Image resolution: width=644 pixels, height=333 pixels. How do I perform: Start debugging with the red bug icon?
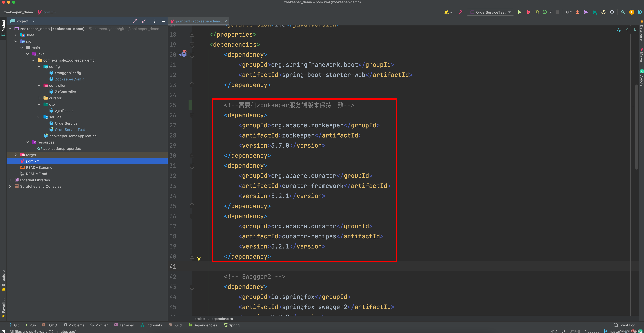point(528,12)
